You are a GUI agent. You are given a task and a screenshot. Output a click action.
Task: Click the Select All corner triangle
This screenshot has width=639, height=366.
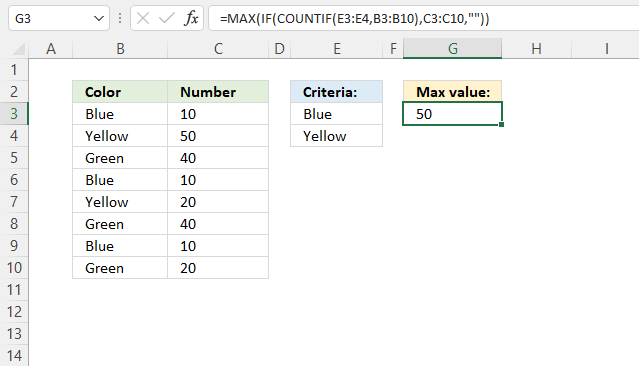pos(18,49)
